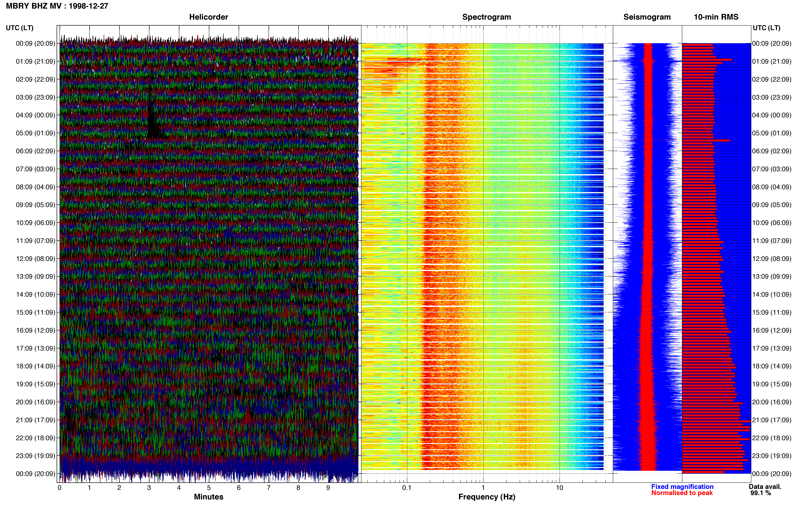The width and height of the screenshot is (812, 508).
Task: Click the 'Frequency (Hz)' x-axis label
Action: pyautogui.click(x=487, y=497)
